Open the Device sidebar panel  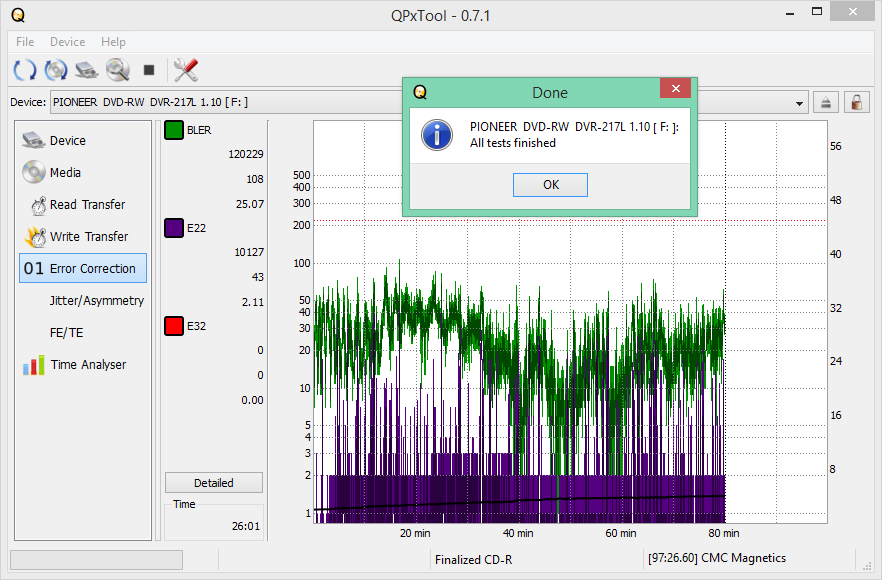(x=83, y=140)
